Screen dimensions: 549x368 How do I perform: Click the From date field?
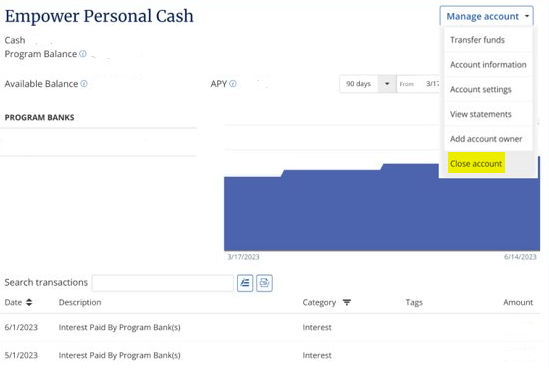pos(418,84)
